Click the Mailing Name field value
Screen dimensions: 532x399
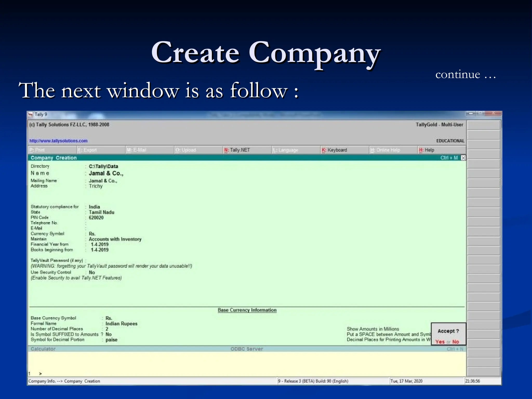click(103, 181)
